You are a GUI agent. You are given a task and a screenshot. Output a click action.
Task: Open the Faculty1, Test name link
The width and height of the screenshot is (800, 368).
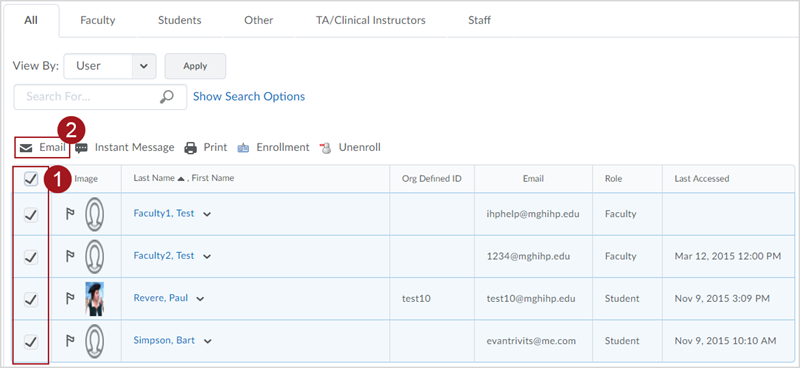pyautogui.click(x=164, y=213)
